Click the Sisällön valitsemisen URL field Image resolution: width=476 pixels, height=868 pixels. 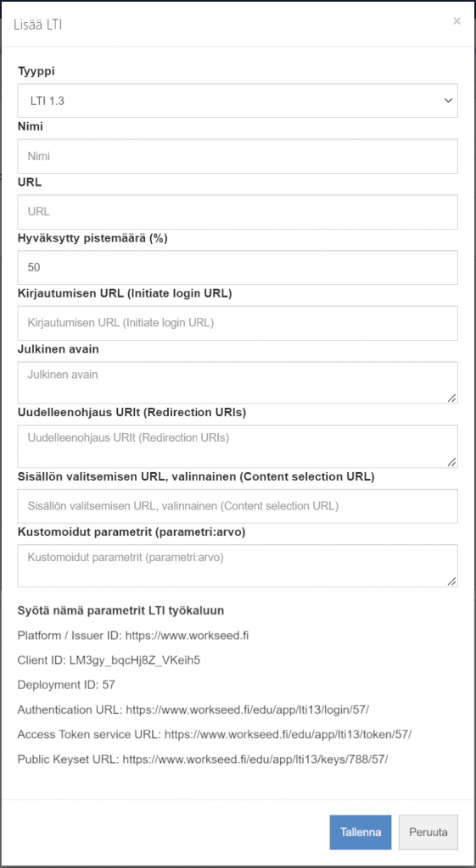[x=238, y=506]
